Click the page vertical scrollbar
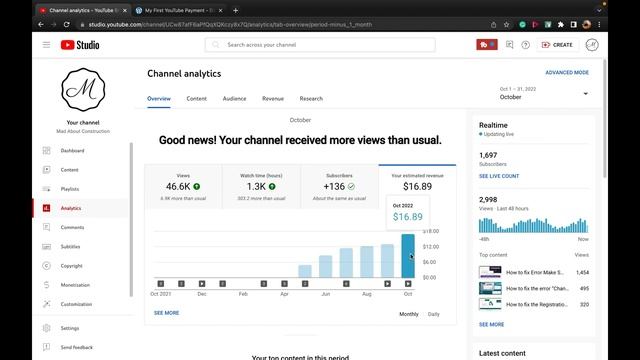 pyautogui.click(x=605, y=118)
